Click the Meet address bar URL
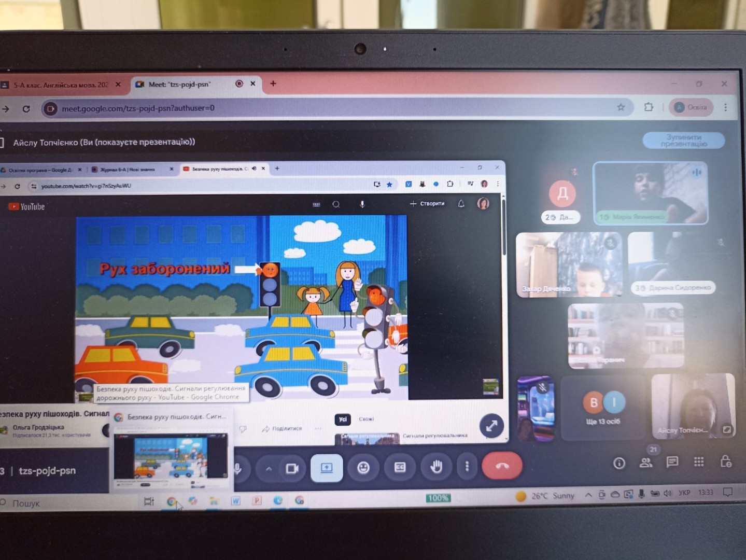The width and height of the screenshot is (746, 560). click(138, 108)
